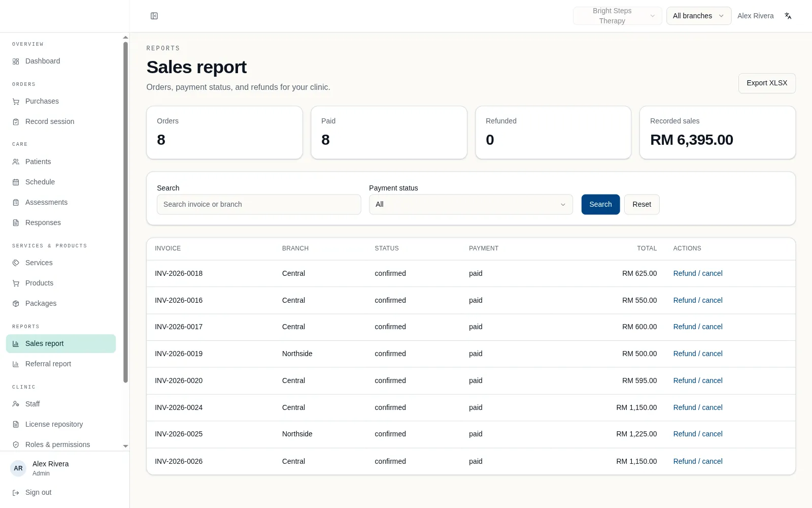Click the Services tag icon
Image resolution: width=812 pixels, height=508 pixels.
tap(16, 263)
